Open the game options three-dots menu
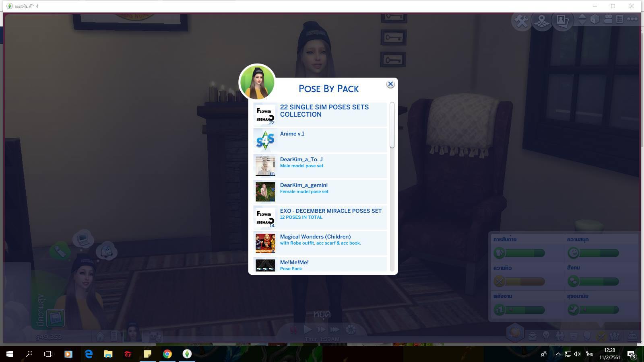 point(632,19)
